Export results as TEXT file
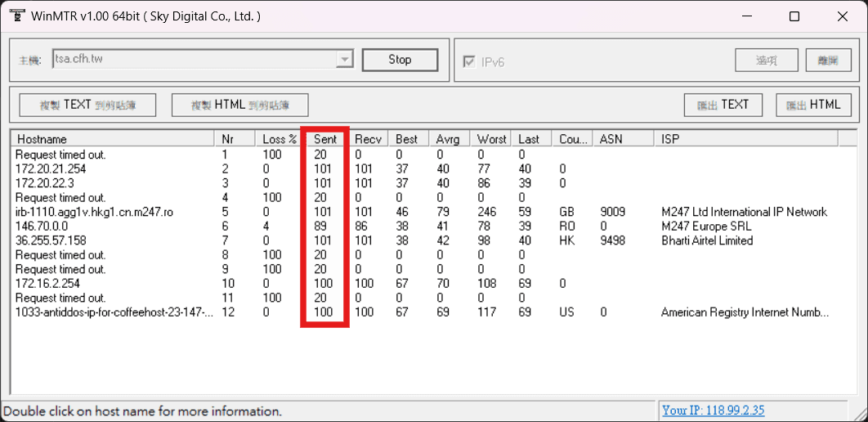This screenshot has height=422, width=868. click(723, 105)
